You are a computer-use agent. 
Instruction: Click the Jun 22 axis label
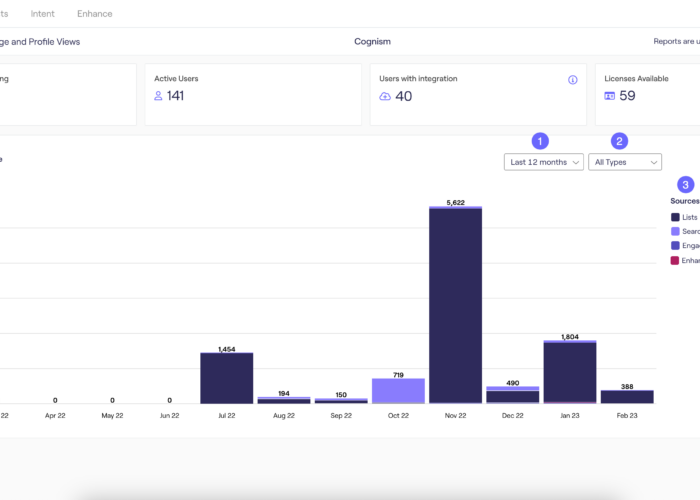tap(169, 416)
